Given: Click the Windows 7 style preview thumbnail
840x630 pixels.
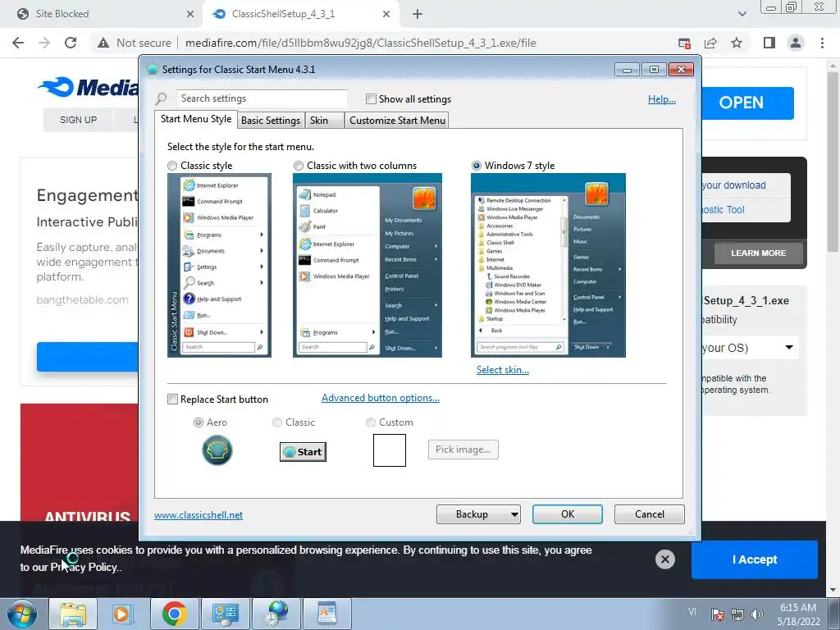Looking at the screenshot, I should pos(548,265).
